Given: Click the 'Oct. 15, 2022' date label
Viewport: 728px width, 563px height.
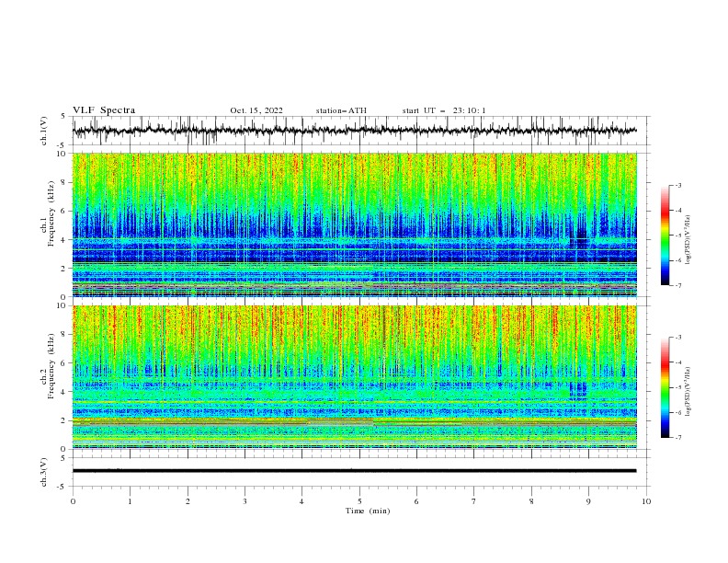Looking at the screenshot, I should pos(256,110).
